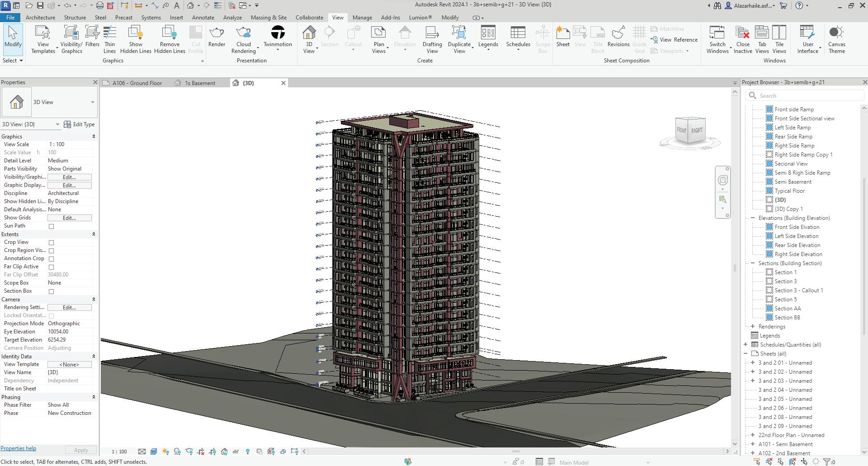
Task: Expand the Renderings tree node
Action: pos(753,327)
